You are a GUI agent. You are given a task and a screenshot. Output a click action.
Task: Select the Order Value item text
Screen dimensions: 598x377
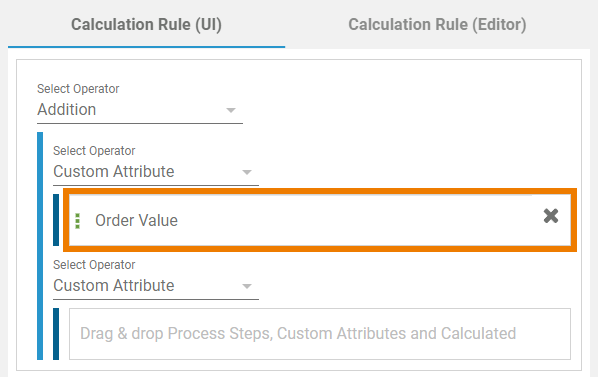136,220
